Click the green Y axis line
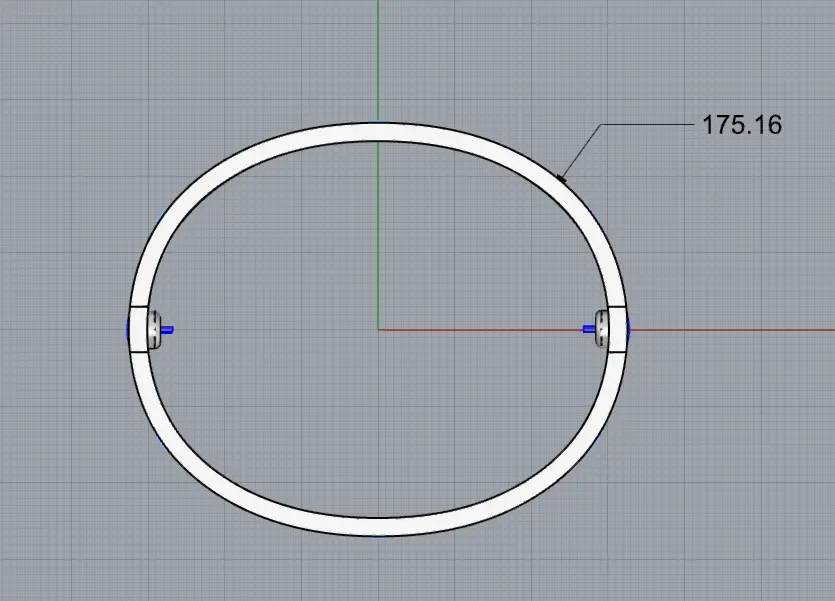 coord(378,60)
